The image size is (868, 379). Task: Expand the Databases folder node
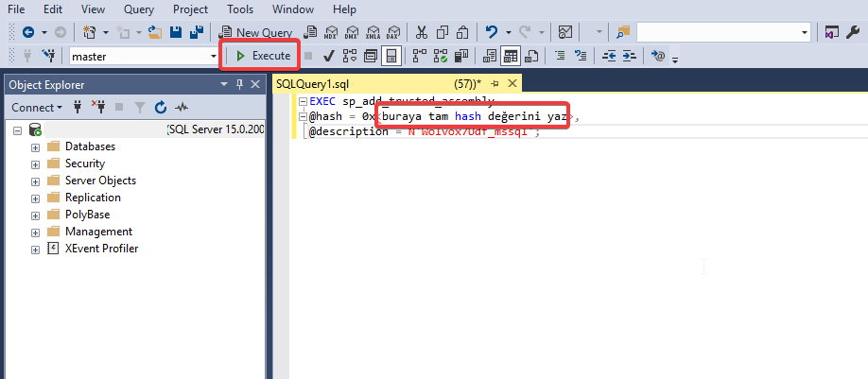pyautogui.click(x=36, y=146)
